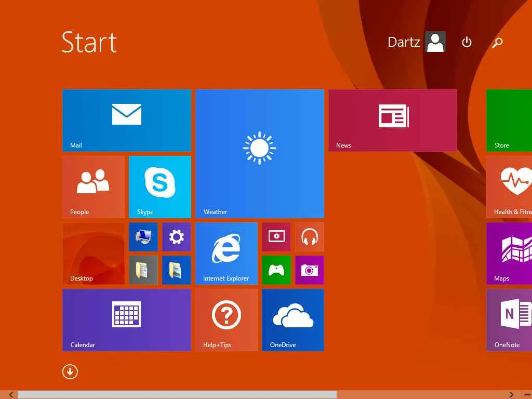Viewport: 532px width, 399px height.
Task: Launch Internet Explorer tile
Action: point(227,253)
